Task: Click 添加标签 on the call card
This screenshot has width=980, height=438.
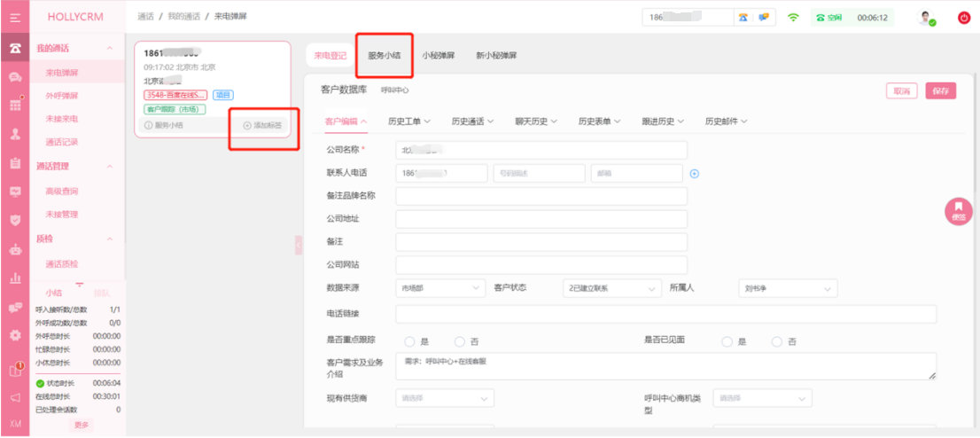Action: click(x=262, y=125)
